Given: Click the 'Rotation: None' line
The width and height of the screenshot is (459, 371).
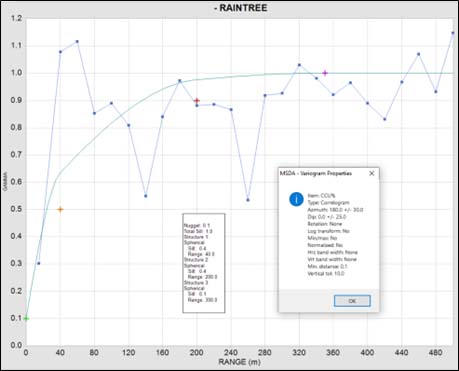Looking at the screenshot, I should [325, 224].
